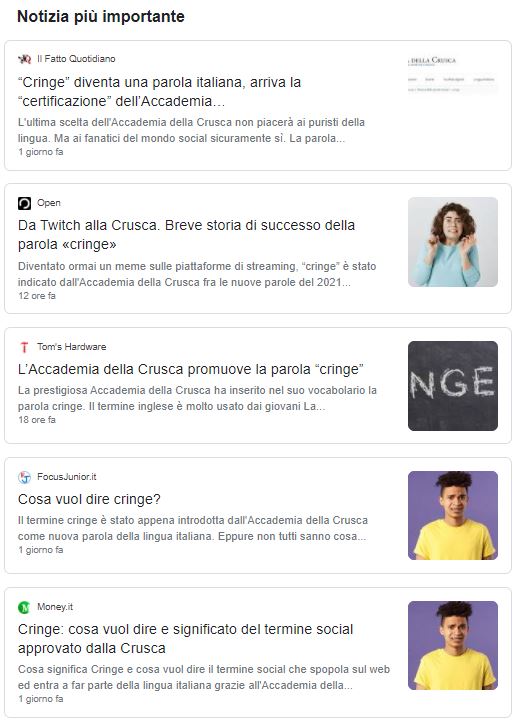Image resolution: width=517 pixels, height=721 pixels.
Task: Open "L'Accademia della Crusca promuove la parola" headline
Action: [x=191, y=369]
